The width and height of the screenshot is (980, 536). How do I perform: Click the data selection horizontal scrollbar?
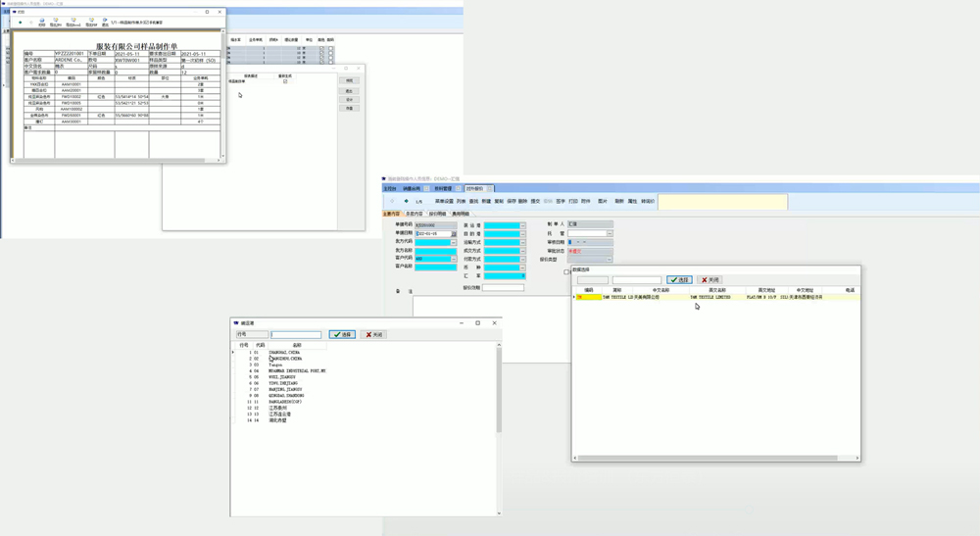708,458
